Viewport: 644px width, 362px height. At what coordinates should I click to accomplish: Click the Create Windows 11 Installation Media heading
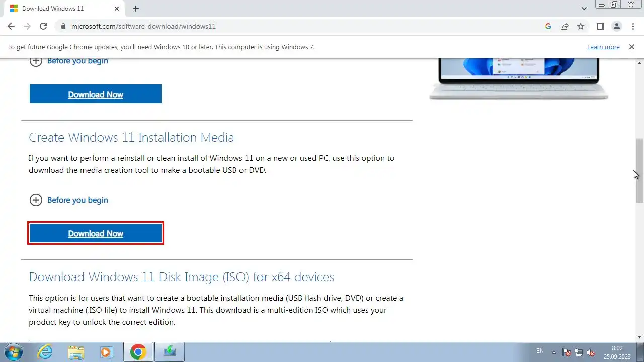[131, 137]
